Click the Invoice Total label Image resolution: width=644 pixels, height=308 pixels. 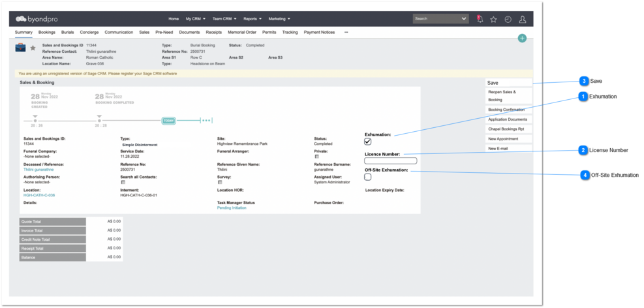tap(53, 231)
